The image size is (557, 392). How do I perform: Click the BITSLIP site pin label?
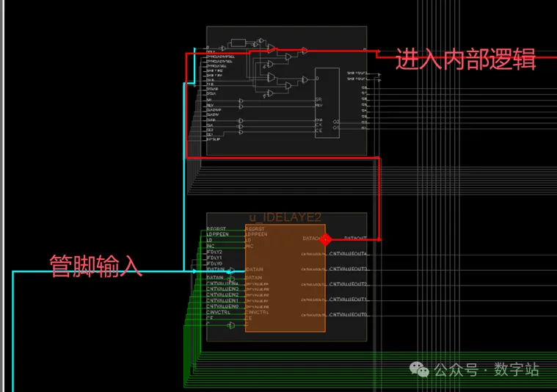click(214, 139)
